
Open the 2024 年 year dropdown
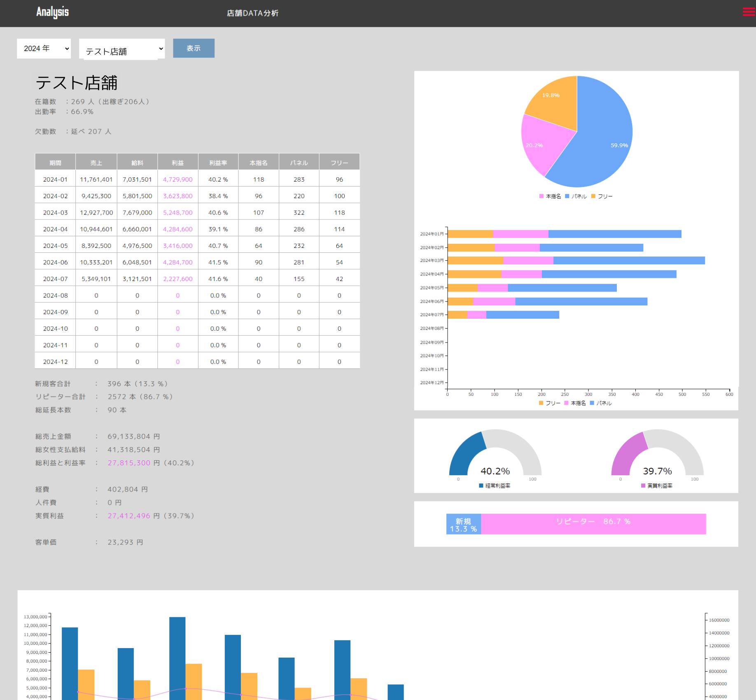(x=44, y=49)
